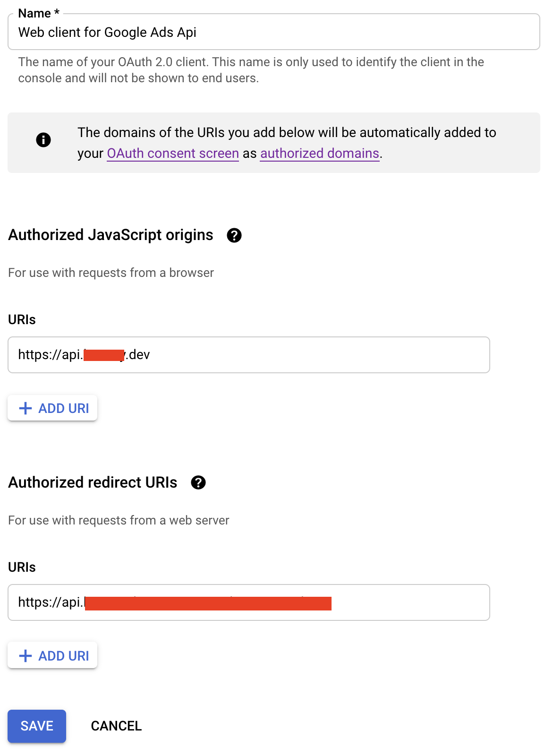Screen dimensions: 545x756
Task: Click the URIs label under redirect URIs
Action: coord(22,567)
